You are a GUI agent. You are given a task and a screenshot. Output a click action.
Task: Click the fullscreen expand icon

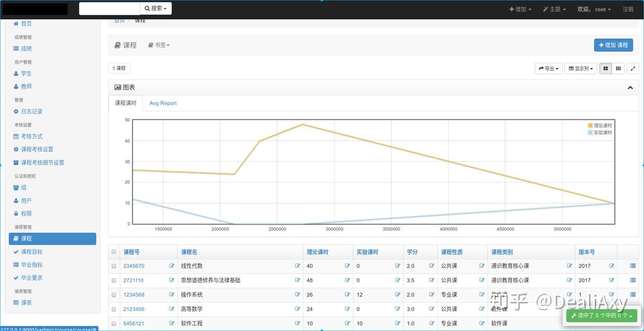(x=633, y=68)
